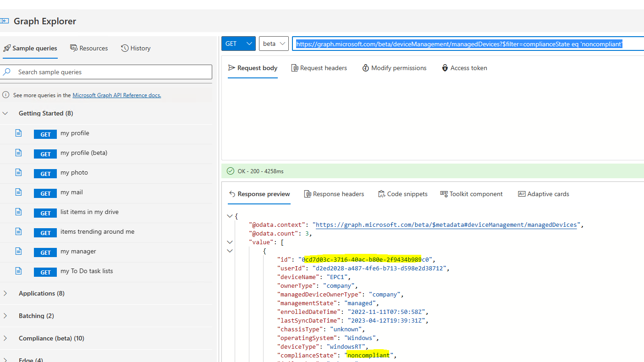Viewport: 644px width, 362px height.
Task: Open the Resources tab
Action: pyautogui.click(x=89, y=48)
